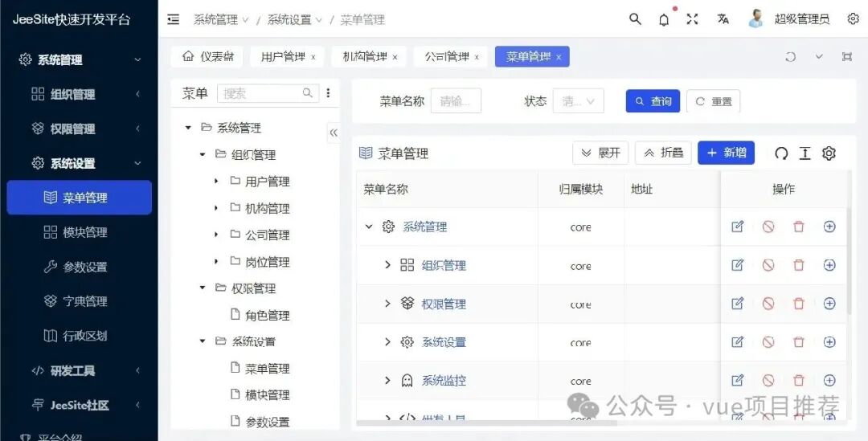Viewport: 868px width, 441px height.
Task: Close the 用户管理 tab
Action: [x=313, y=57]
